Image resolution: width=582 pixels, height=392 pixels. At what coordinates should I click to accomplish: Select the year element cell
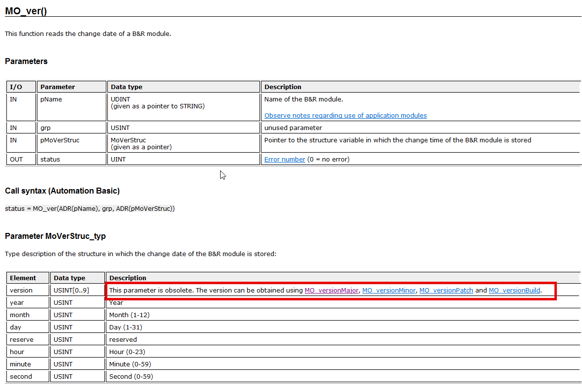pos(28,302)
